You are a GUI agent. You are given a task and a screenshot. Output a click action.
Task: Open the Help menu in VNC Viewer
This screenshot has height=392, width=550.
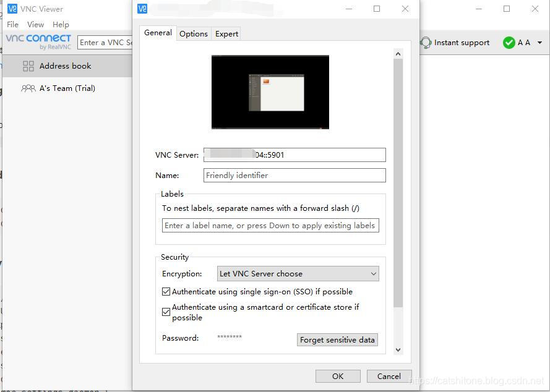pyautogui.click(x=61, y=25)
